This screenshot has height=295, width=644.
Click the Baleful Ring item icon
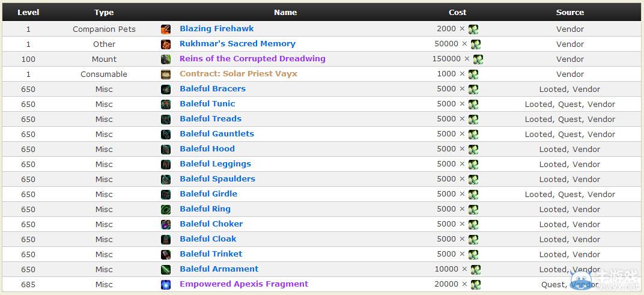166,209
